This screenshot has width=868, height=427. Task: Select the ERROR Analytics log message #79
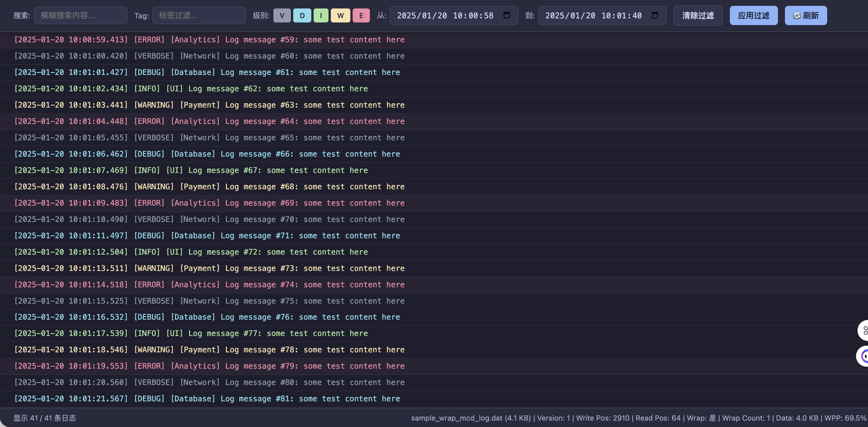[434, 366]
